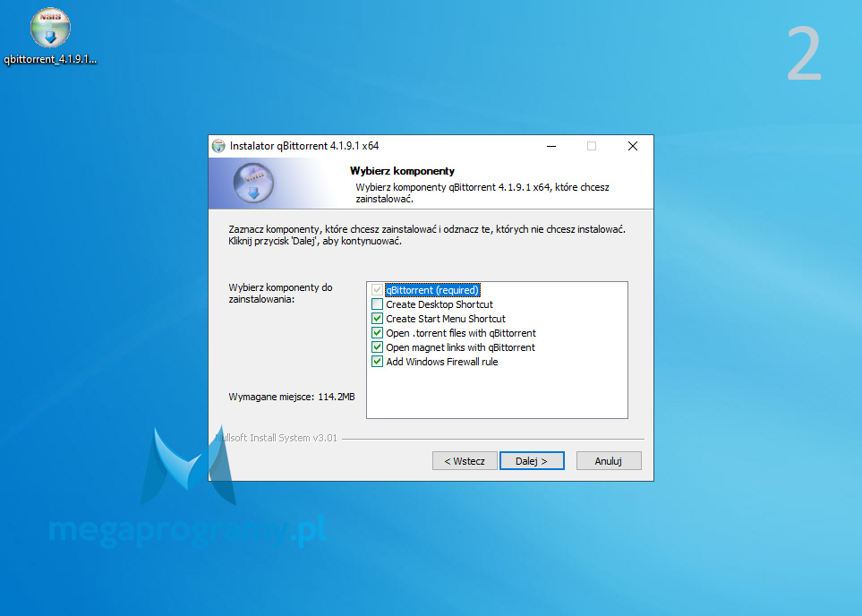Uncheck Add Windows Firewall rule
862x616 pixels.
377,362
